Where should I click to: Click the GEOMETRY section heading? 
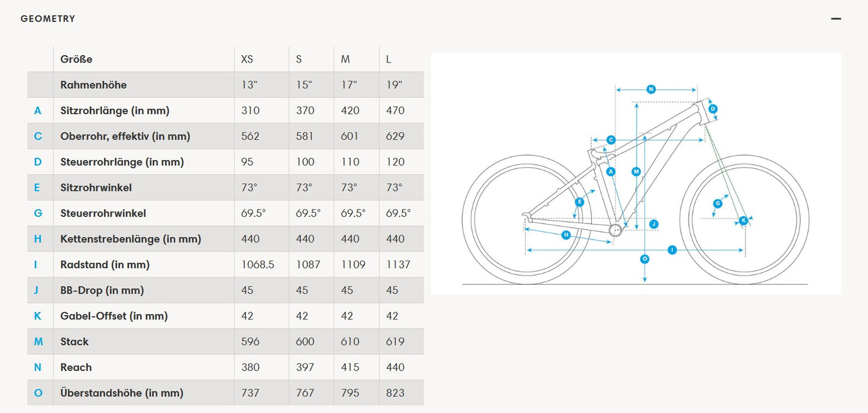pyautogui.click(x=48, y=19)
